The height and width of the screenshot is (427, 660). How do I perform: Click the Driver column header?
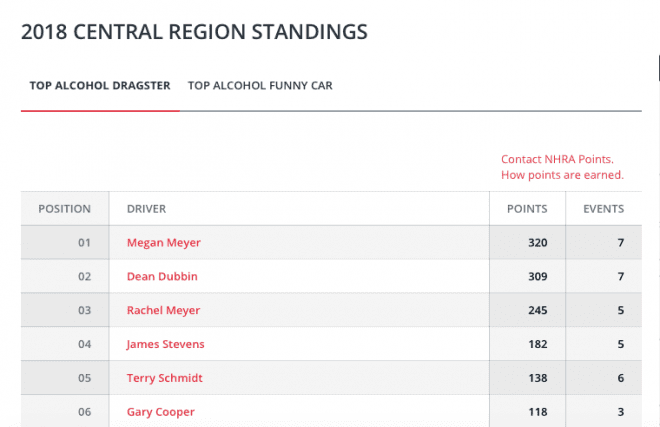(x=146, y=209)
